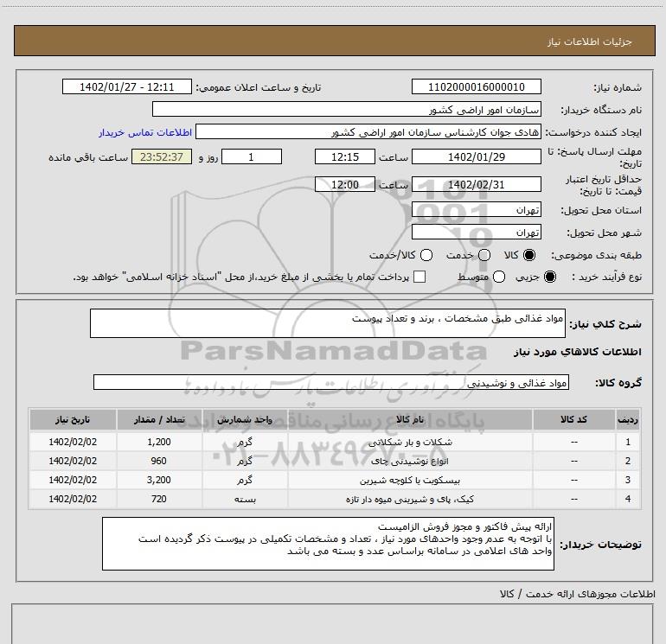Image resolution: width=666 pixels, height=644 pixels.
Task: Click unit cell بسته
Action: [x=245, y=500]
